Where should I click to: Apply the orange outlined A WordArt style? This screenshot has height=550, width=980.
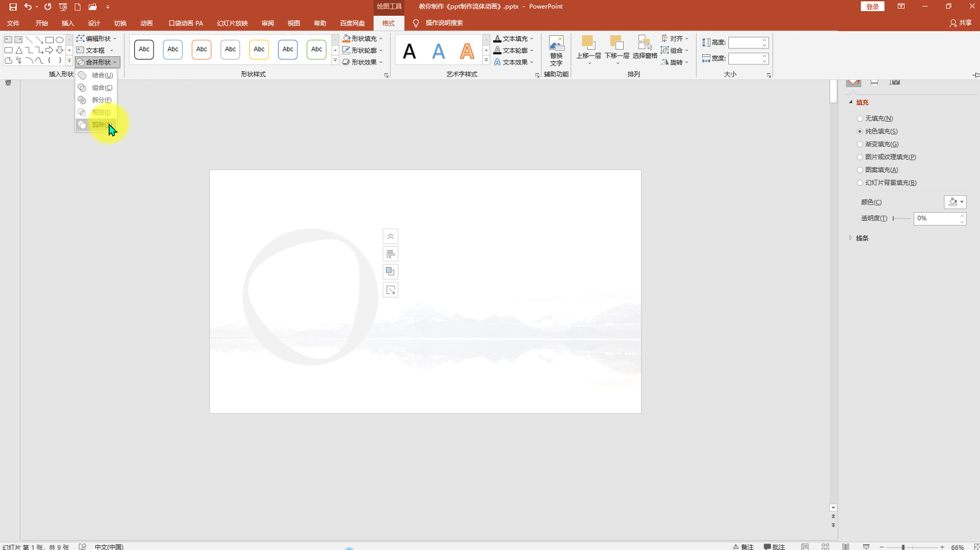(x=467, y=51)
